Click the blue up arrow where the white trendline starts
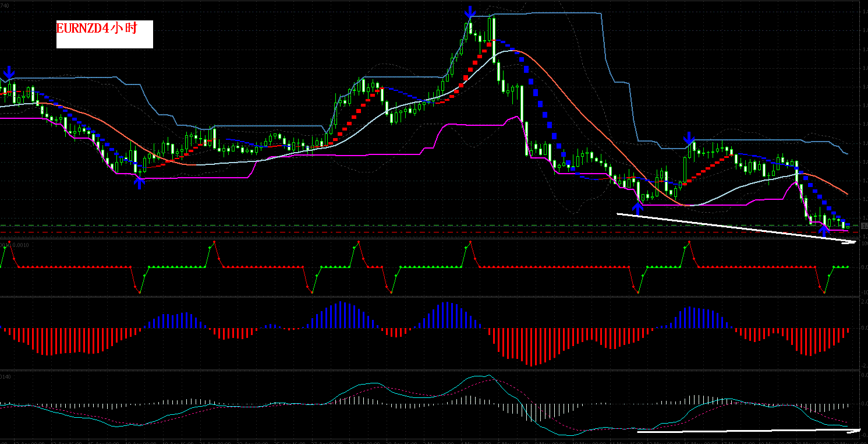The width and height of the screenshot is (868, 444). click(638, 207)
